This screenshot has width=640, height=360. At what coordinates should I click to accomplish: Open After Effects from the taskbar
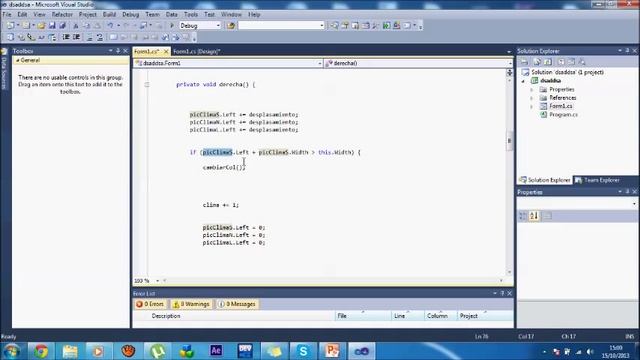click(216, 351)
